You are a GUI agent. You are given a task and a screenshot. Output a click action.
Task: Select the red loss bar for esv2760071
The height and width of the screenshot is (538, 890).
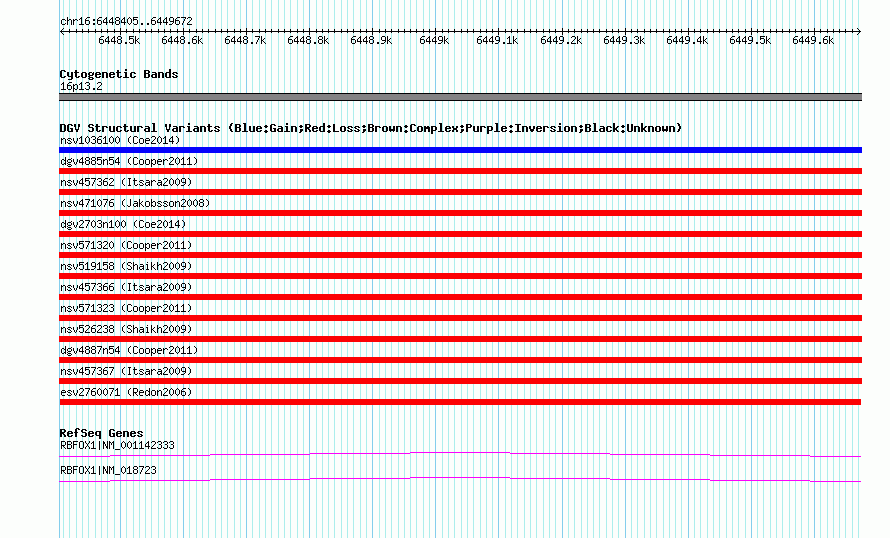[460, 402]
